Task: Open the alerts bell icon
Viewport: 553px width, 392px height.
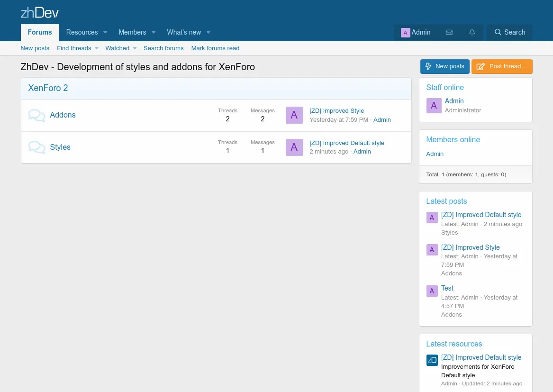Action: pos(471,32)
